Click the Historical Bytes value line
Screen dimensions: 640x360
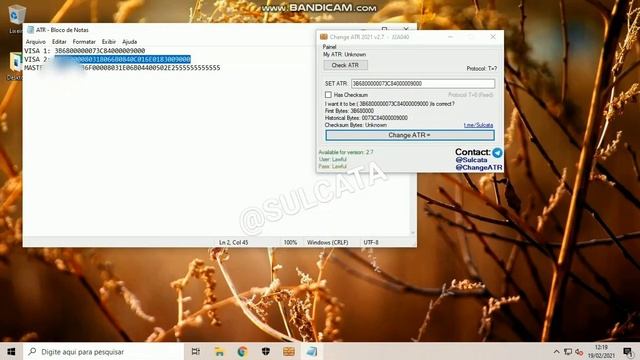366,118
